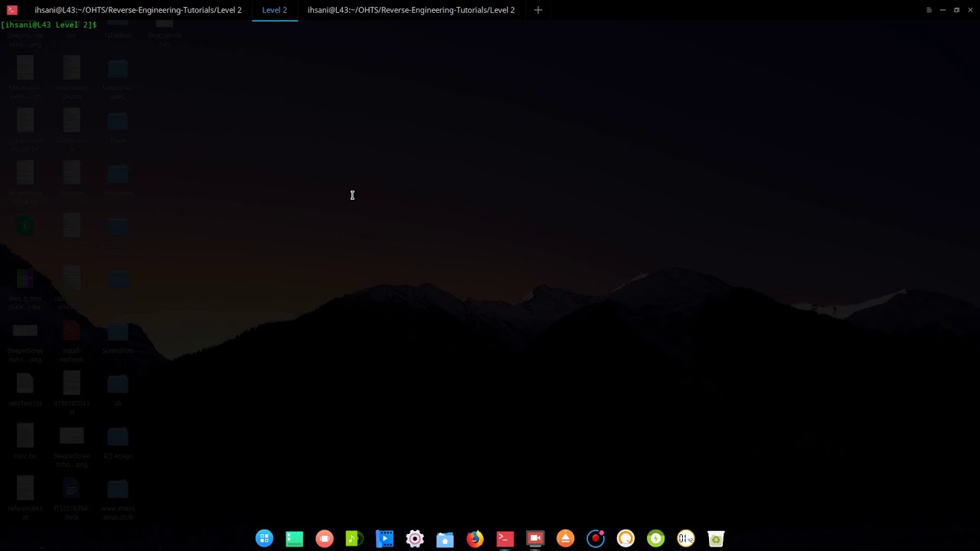Screen dimensions: 980x551
Task: Click the clock time widget in the dock
Action: click(x=686, y=539)
